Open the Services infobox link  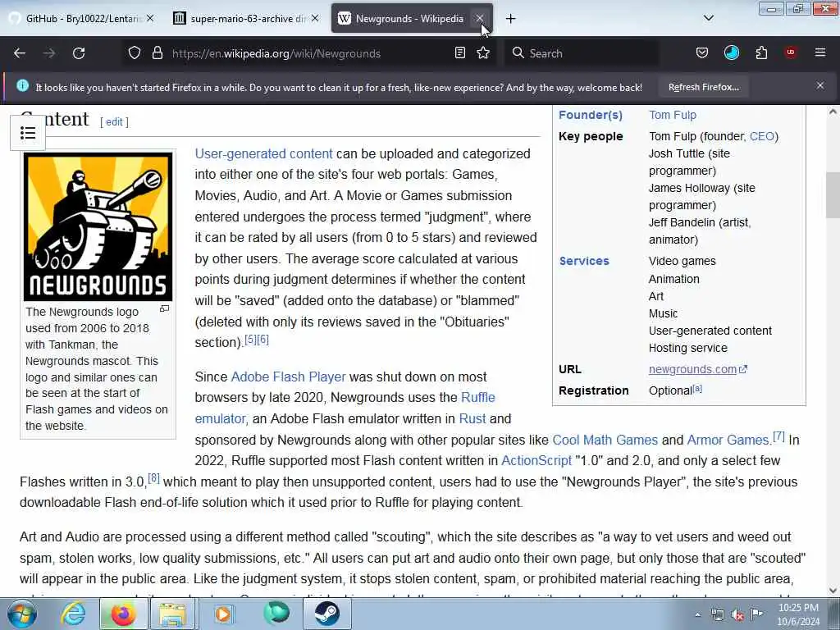[x=584, y=261]
